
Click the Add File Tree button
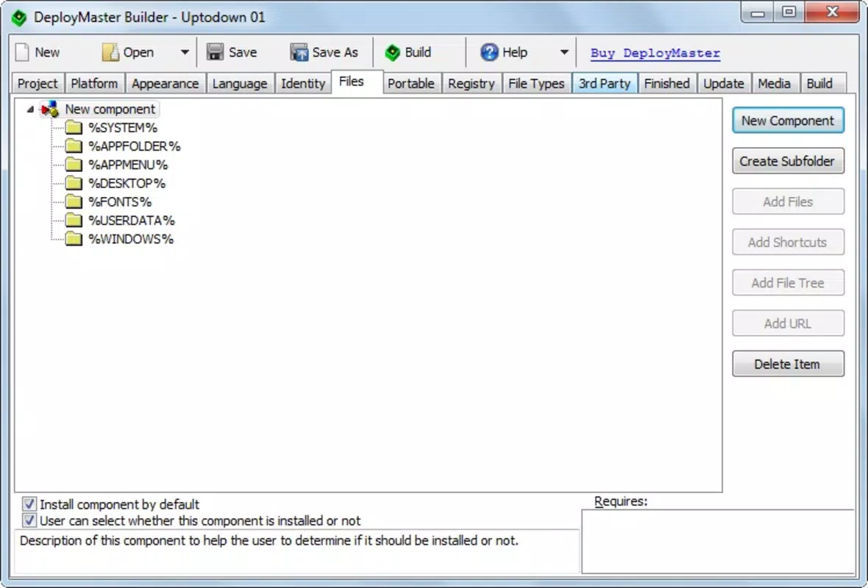tap(788, 283)
